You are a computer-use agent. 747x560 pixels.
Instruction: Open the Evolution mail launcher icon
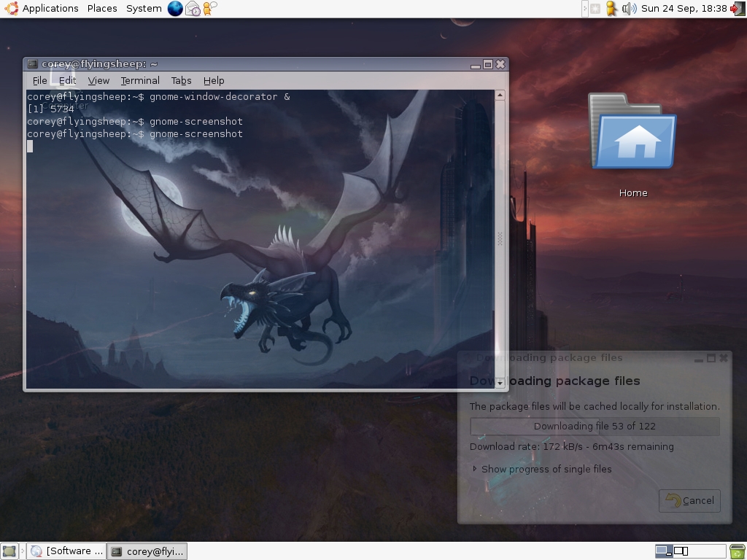193,9
